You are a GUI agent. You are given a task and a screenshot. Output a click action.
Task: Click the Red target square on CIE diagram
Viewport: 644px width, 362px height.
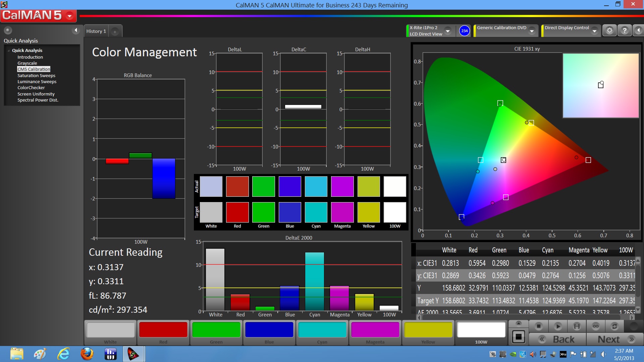[x=588, y=160]
